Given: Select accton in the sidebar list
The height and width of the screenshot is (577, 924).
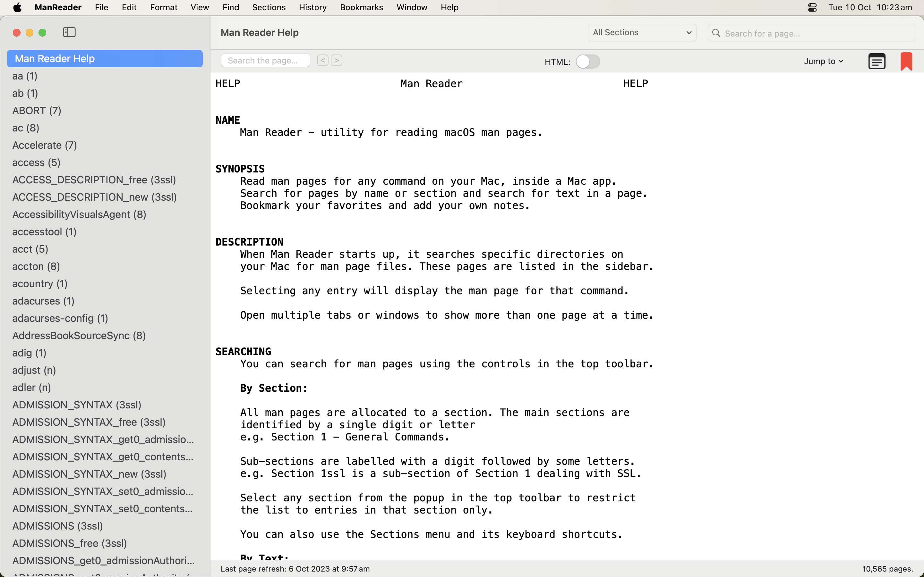Looking at the screenshot, I should click(36, 266).
